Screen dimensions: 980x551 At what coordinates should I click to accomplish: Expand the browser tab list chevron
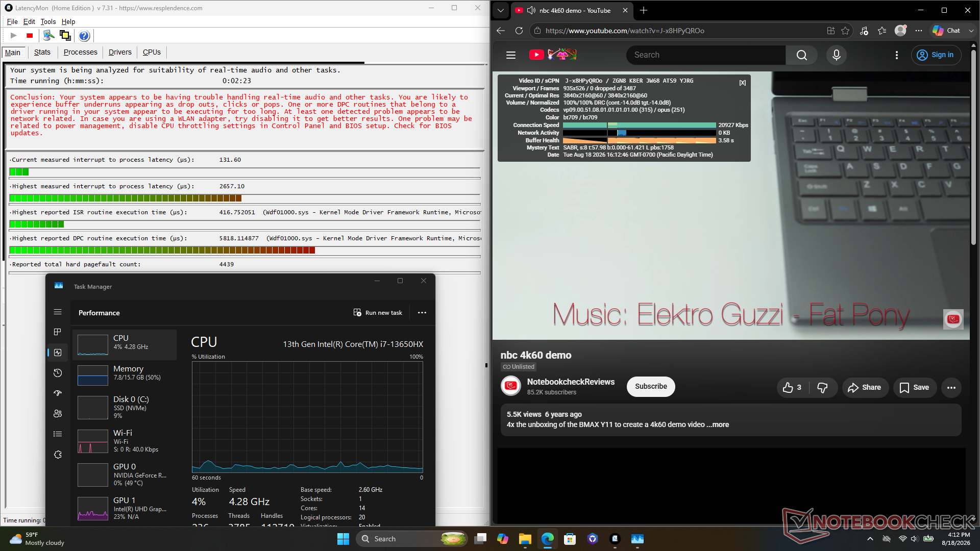[x=501, y=10]
